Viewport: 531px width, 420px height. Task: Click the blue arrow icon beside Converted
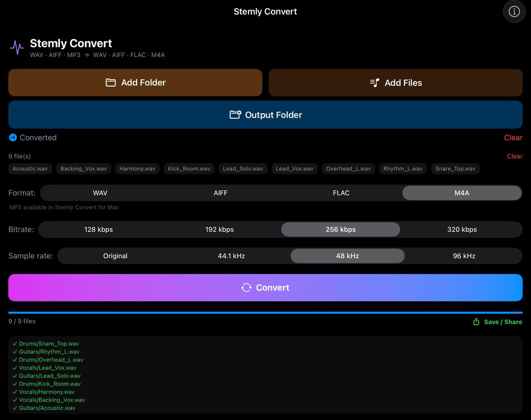coord(13,138)
